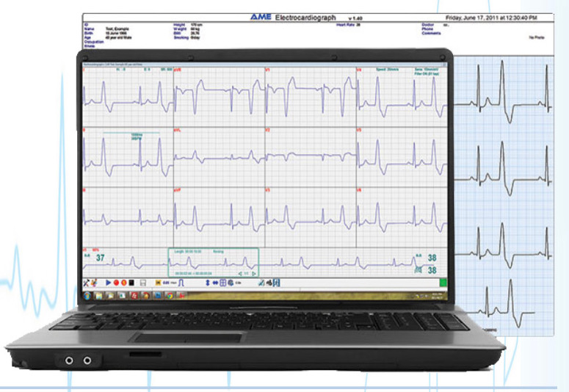Click the orange-red timed record button
The width and height of the screenshot is (569, 392).
tap(124, 283)
